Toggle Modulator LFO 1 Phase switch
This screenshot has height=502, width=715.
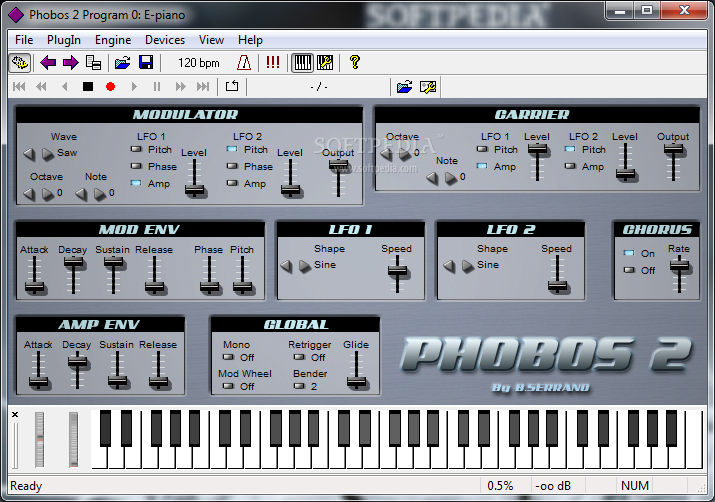(136, 166)
